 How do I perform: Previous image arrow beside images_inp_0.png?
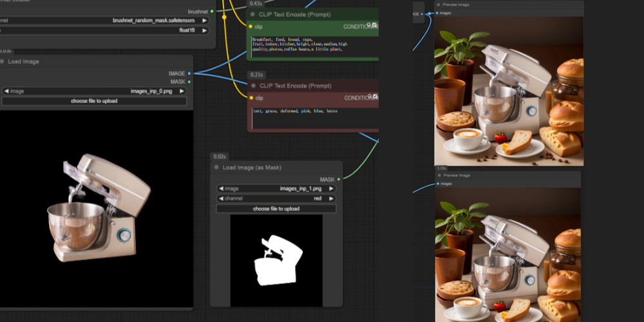6,91
